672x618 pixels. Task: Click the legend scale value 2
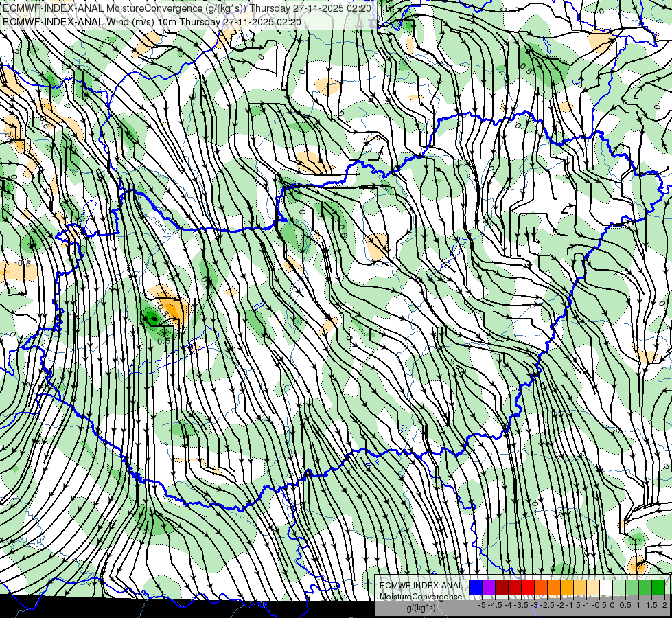(x=664, y=605)
